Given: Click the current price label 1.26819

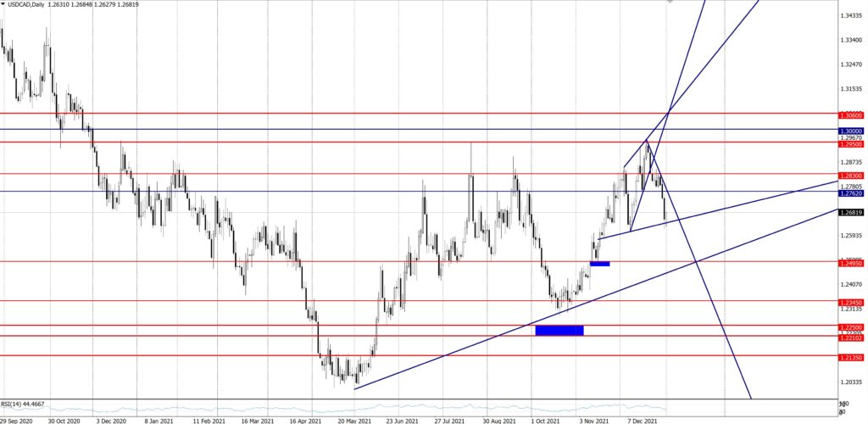Looking at the screenshot, I should point(851,213).
